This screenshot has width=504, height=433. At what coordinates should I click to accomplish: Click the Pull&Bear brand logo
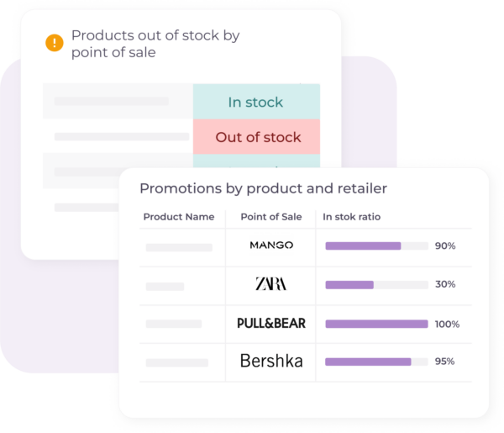pyautogui.click(x=271, y=323)
